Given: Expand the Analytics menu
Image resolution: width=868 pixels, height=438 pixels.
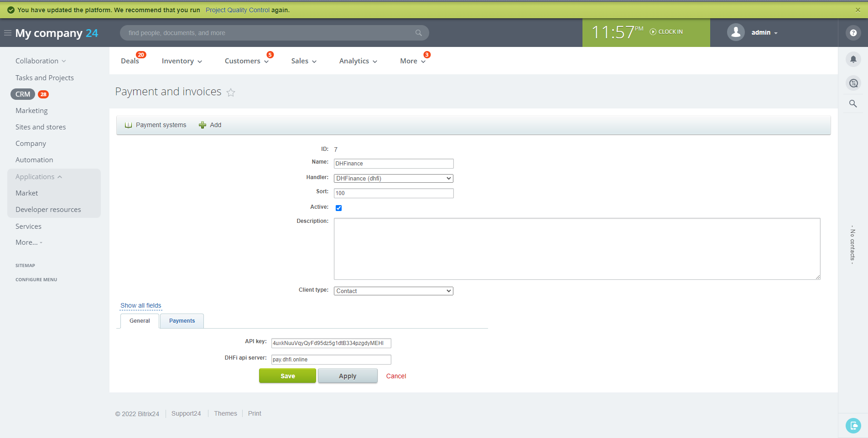Looking at the screenshot, I should coord(358,61).
